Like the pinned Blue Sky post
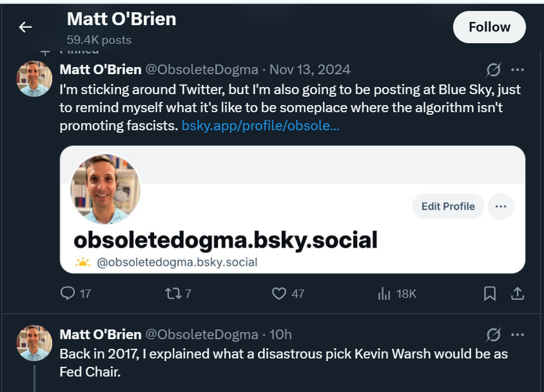The image size is (544, 392). pyautogui.click(x=279, y=294)
